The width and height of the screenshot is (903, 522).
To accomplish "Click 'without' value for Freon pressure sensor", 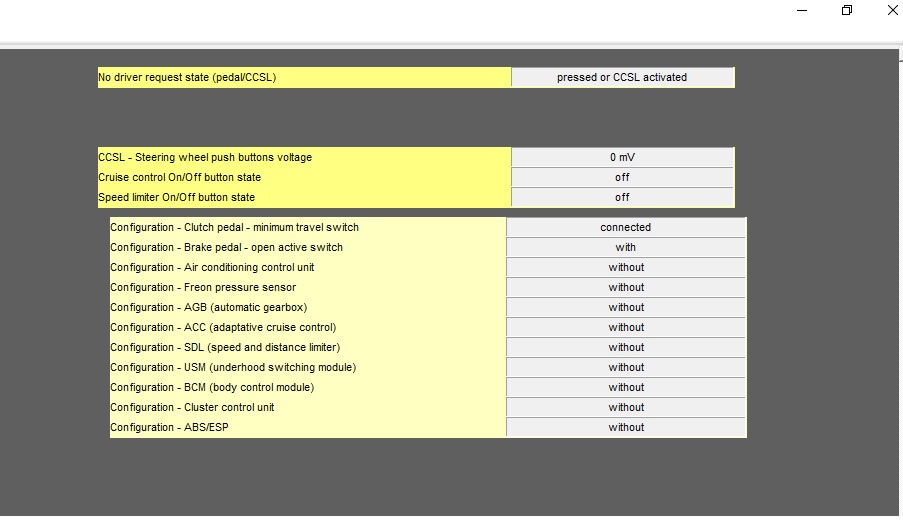I will (626, 288).
